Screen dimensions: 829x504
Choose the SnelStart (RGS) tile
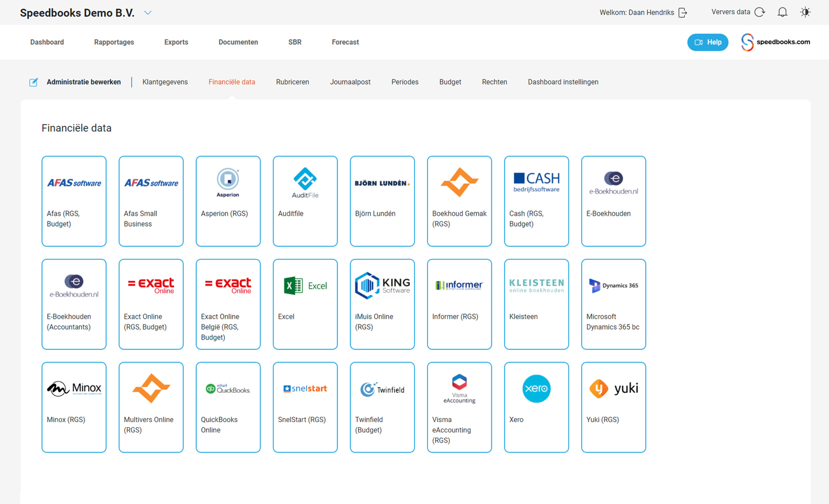click(x=305, y=407)
